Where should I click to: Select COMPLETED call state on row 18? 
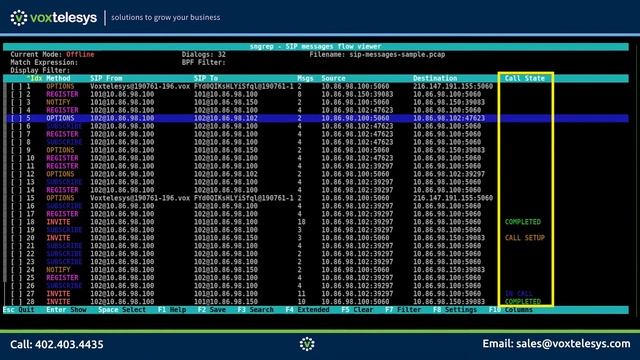click(x=522, y=222)
